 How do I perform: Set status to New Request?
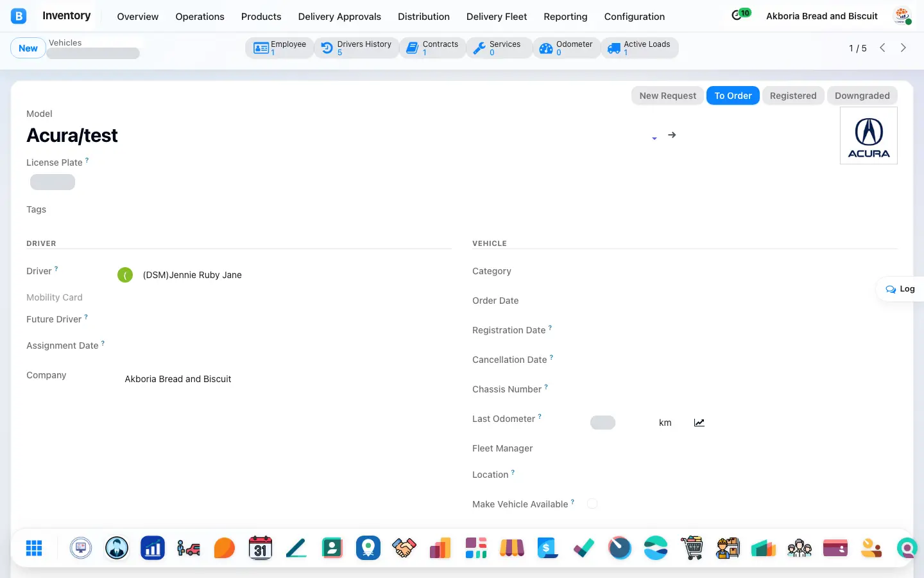[x=667, y=96]
